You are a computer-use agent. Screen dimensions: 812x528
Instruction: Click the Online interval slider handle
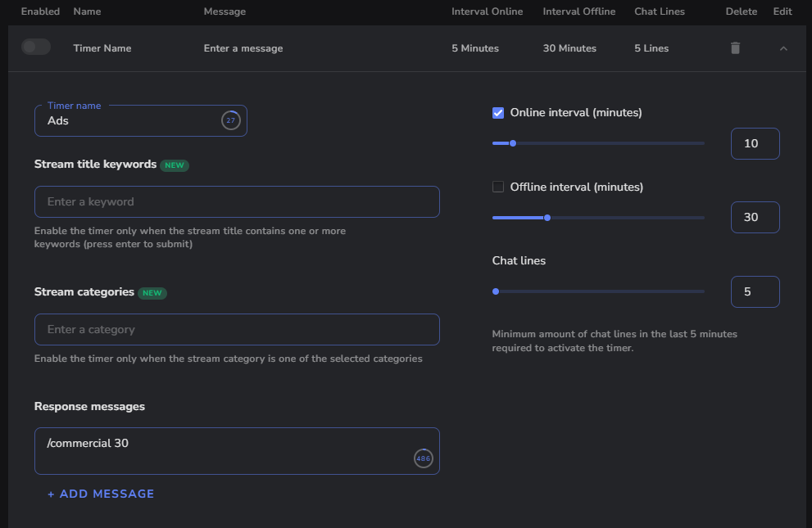[x=513, y=143]
